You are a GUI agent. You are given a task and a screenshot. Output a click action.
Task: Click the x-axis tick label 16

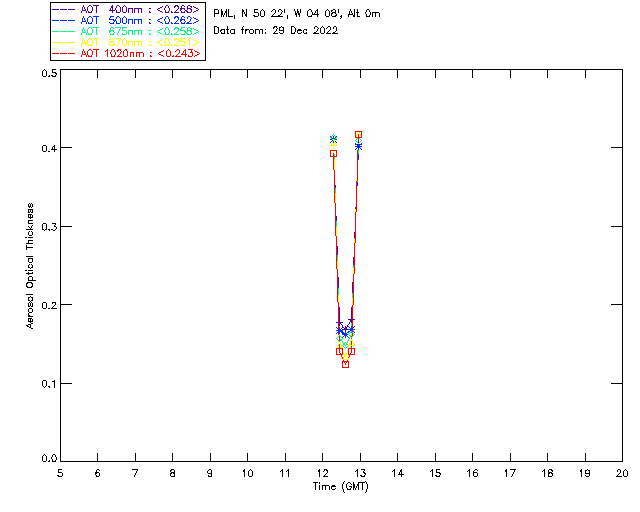472,473
